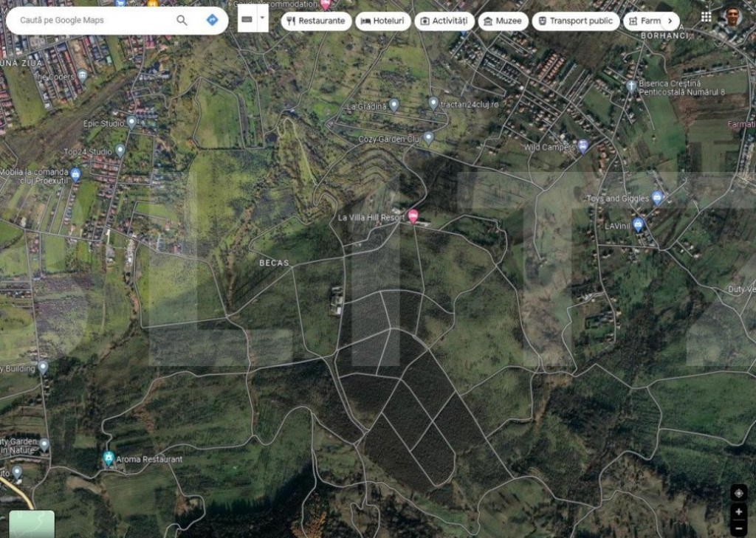Click the keyboard input tool button
756x538 pixels.
247,18
